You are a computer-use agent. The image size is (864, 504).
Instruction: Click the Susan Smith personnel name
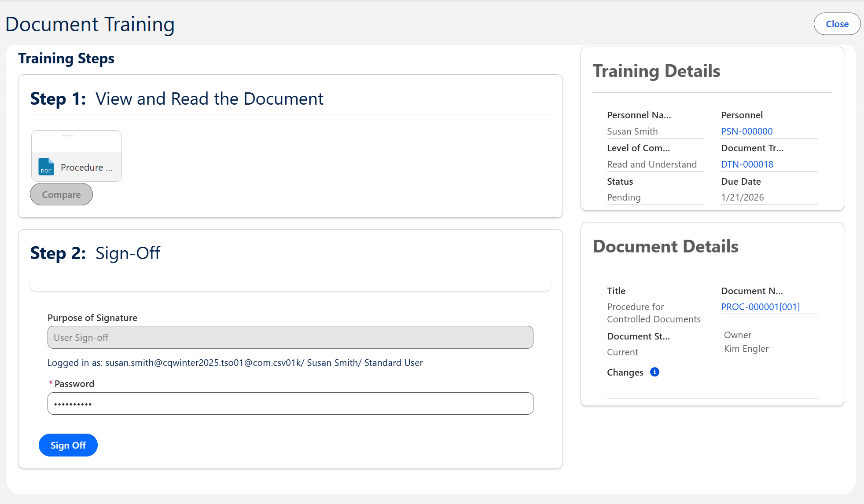(632, 131)
